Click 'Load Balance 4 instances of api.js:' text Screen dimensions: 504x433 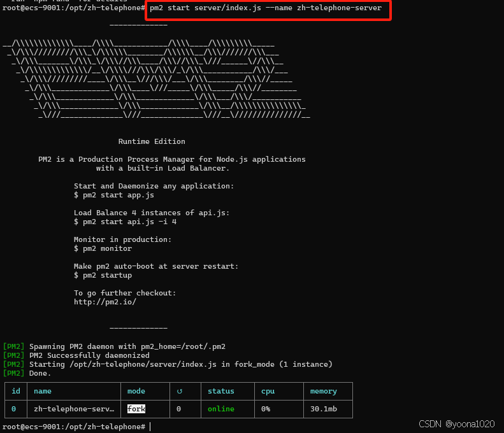pos(152,213)
